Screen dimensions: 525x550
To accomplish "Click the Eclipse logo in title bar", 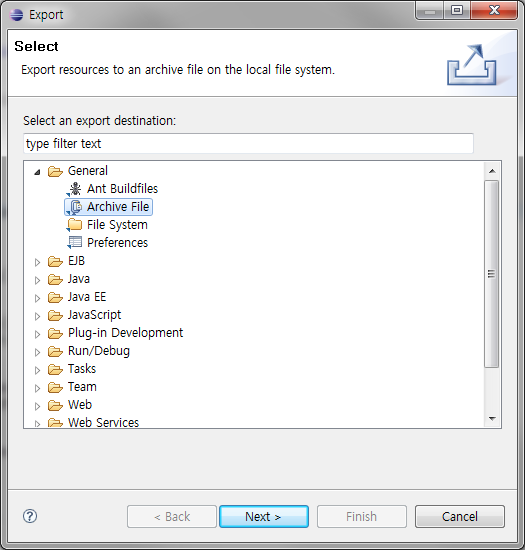I will 16,15.
